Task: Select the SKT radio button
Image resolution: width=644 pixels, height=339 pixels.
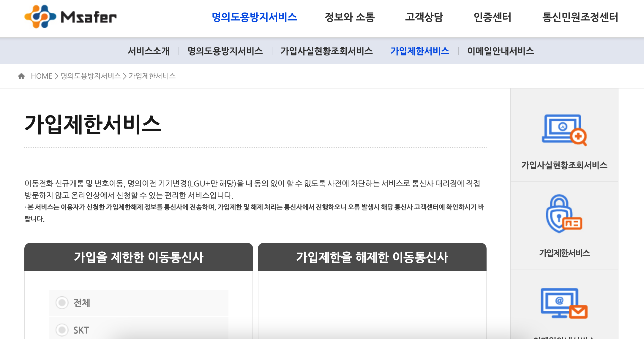Action: 62,330
